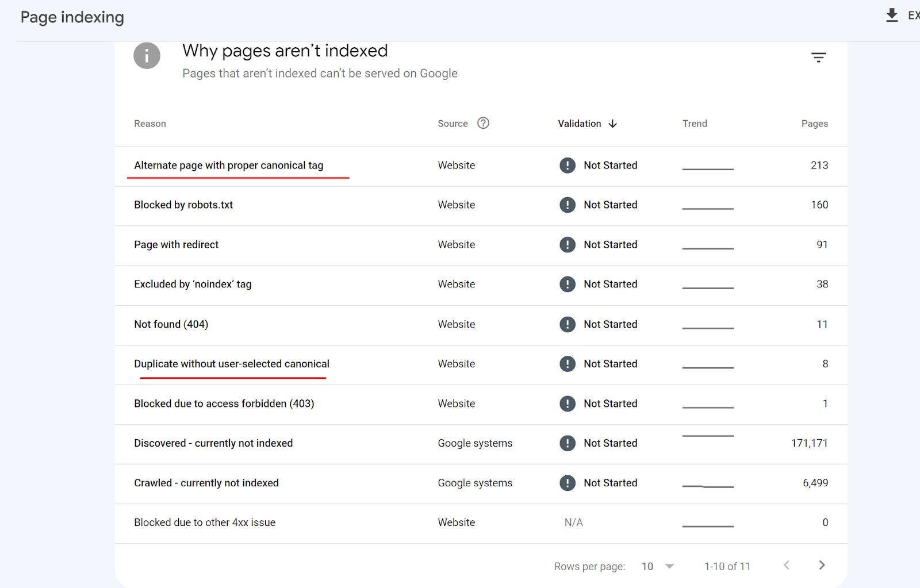
Task: Select Excluded by 'noindex' tag reason
Action: point(193,285)
